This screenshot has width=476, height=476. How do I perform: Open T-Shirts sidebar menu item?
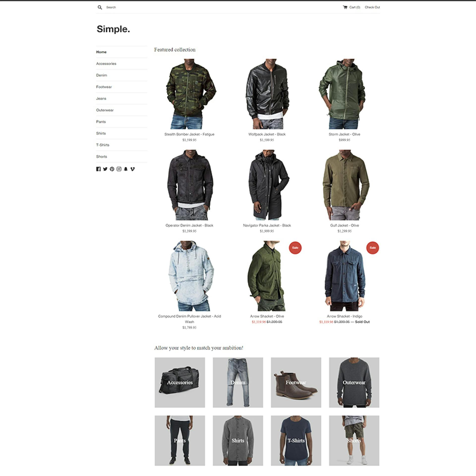click(103, 145)
